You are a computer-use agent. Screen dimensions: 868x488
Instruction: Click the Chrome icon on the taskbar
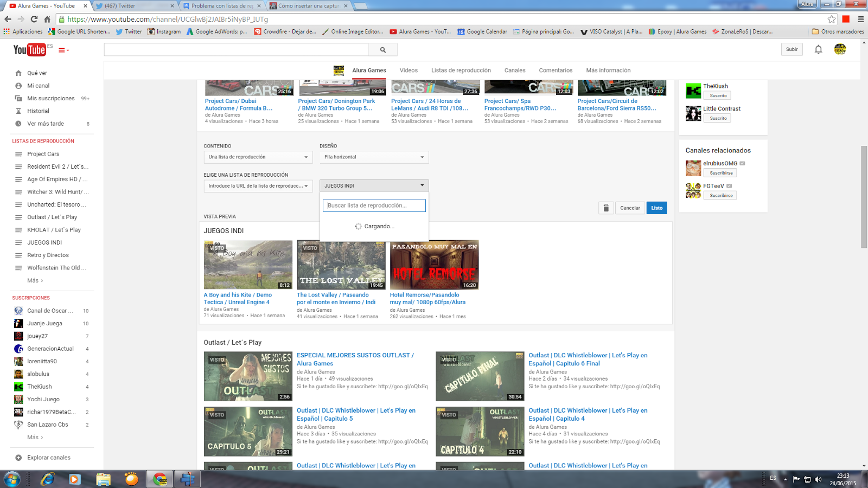point(159,479)
